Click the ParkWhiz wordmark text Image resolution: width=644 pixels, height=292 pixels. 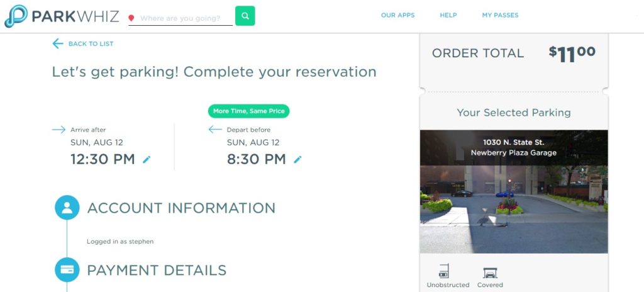tap(75, 16)
